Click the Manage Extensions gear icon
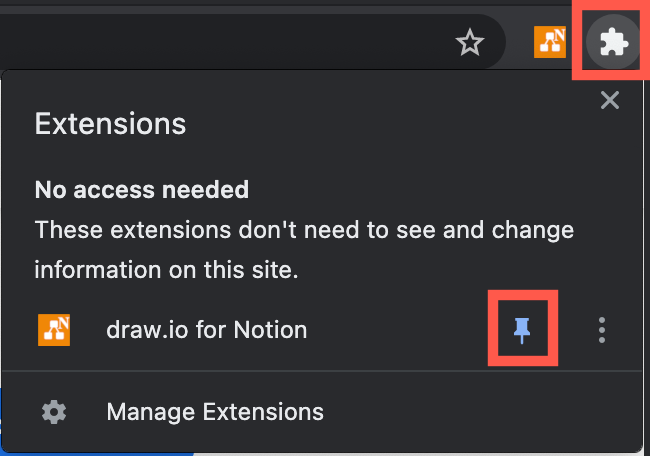Screen dimensions: 650x456 pyautogui.click(x=53, y=411)
